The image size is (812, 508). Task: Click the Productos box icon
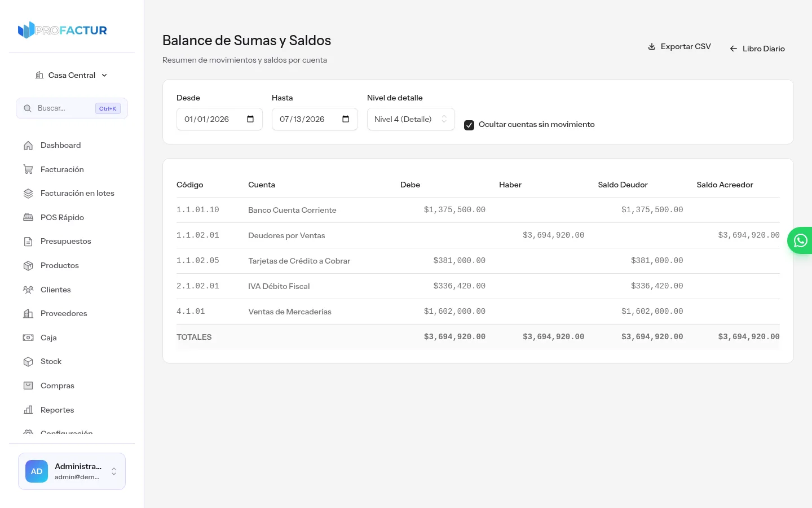(x=28, y=265)
